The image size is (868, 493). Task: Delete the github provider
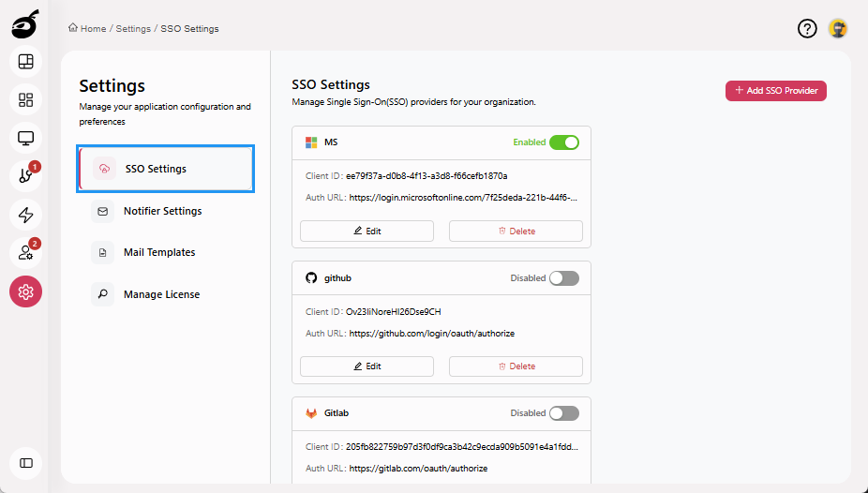point(516,366)
